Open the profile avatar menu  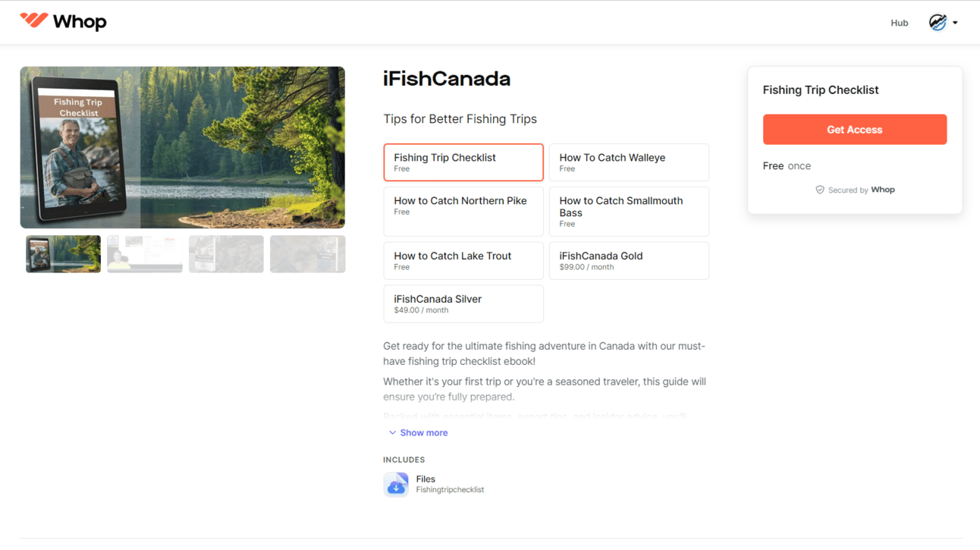click(938, 22)
